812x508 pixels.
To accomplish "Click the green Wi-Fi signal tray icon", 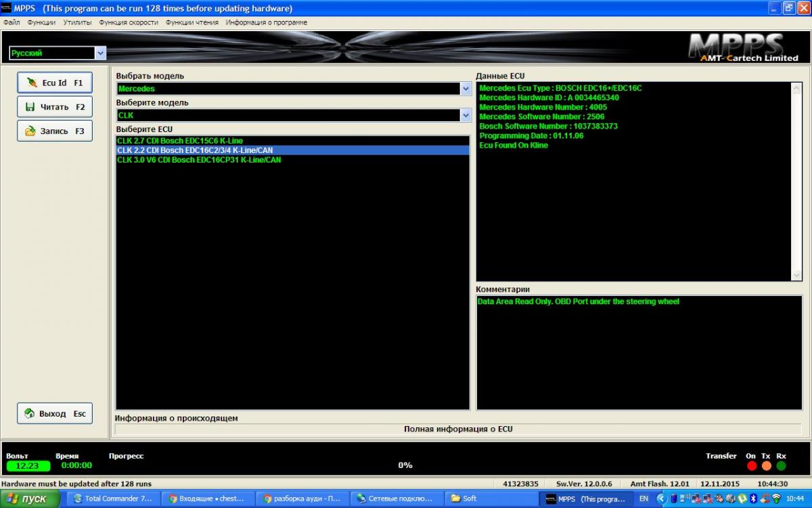I will coord(776,499).
